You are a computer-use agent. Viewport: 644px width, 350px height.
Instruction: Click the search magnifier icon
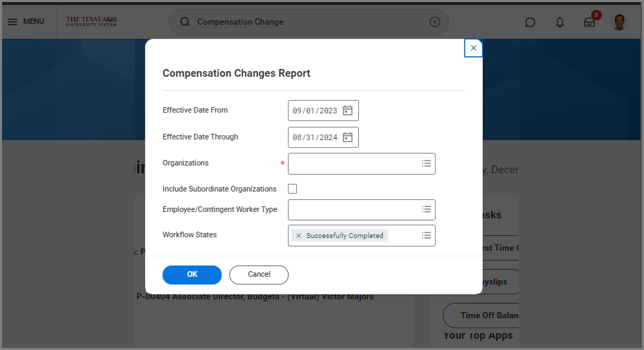tap(185, 22)
